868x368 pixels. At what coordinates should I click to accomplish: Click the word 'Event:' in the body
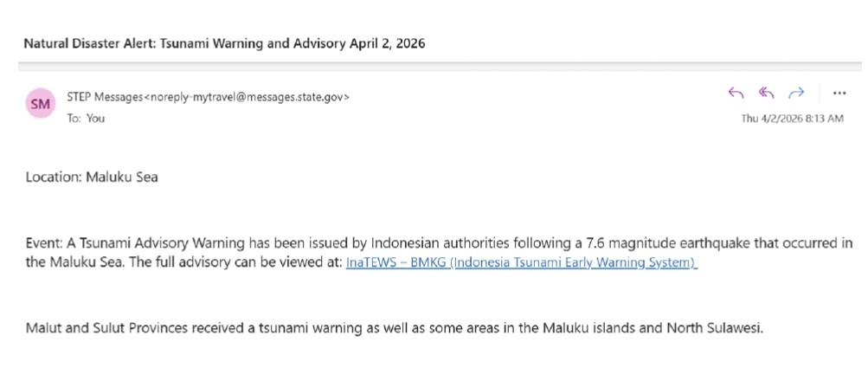tap(43, 243)
